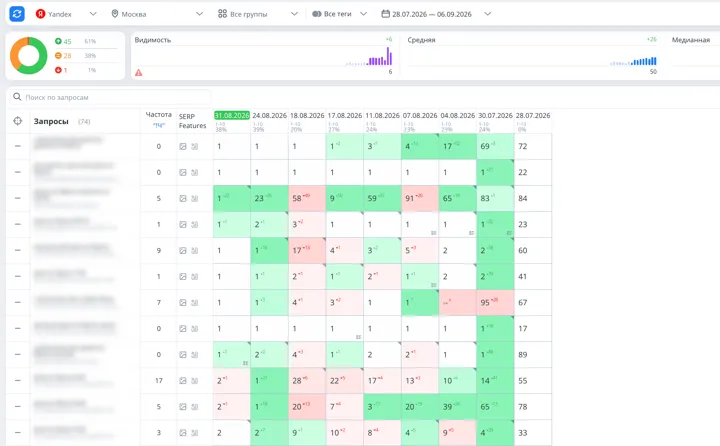Toggle the Все теги switch
The image size is (720, 446).
pyautogui.click(x=317, y=14)
